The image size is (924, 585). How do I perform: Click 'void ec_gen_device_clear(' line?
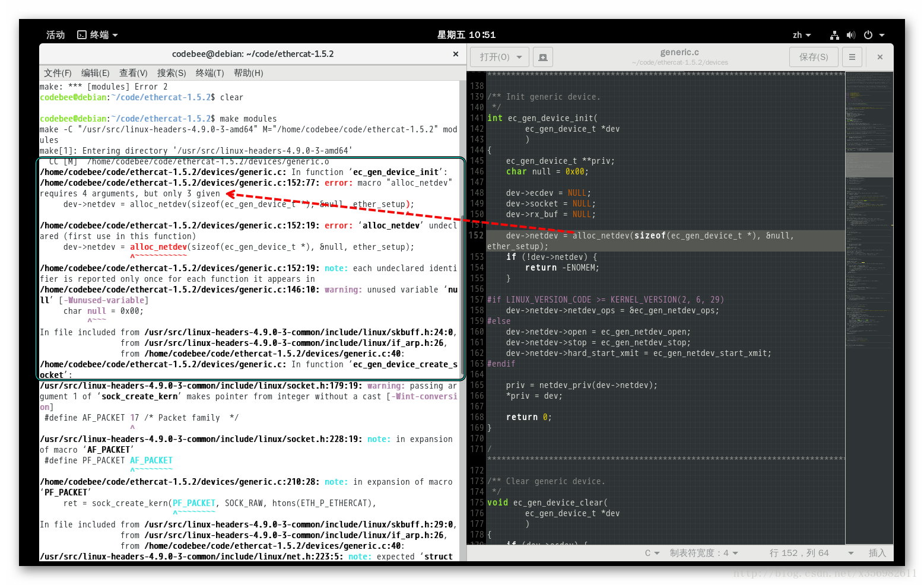[547, 503]
